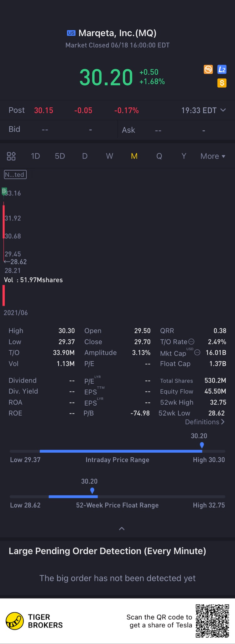235x644 pixels.
Task: Collapse the stats panel with up chevron
Action: tap(122, 529)
